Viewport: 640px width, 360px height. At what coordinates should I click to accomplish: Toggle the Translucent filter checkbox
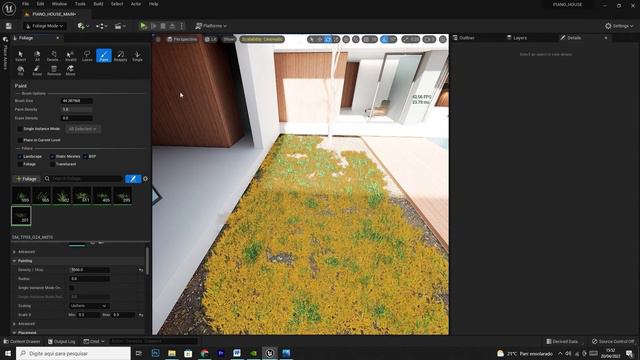click(x=52, y=164)
